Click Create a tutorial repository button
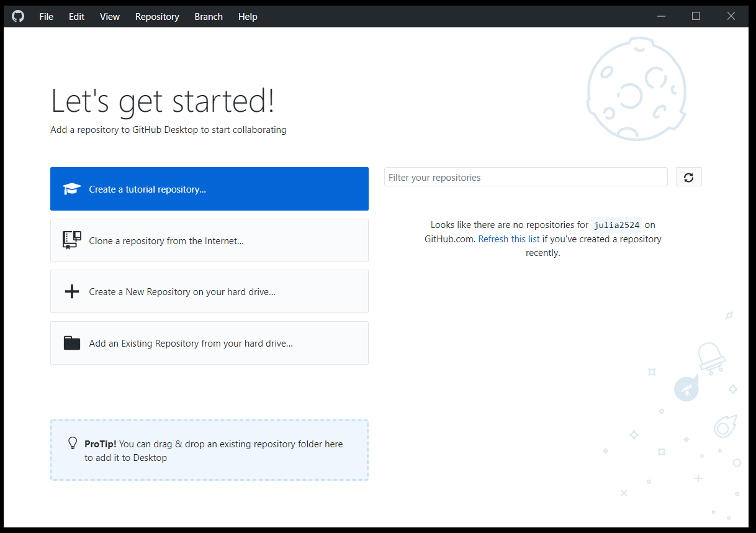The height and width of the screenshot is (533, 756). point(209,189)
